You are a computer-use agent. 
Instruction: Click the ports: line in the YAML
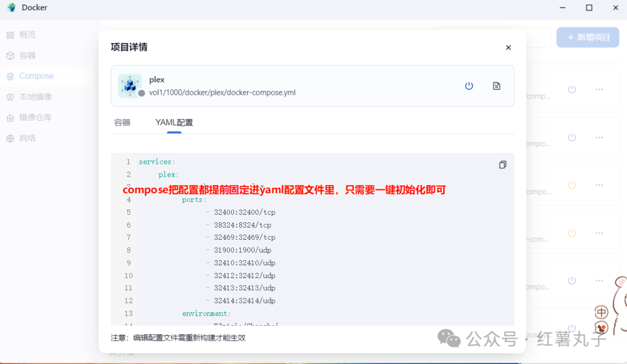click(194, 200)
